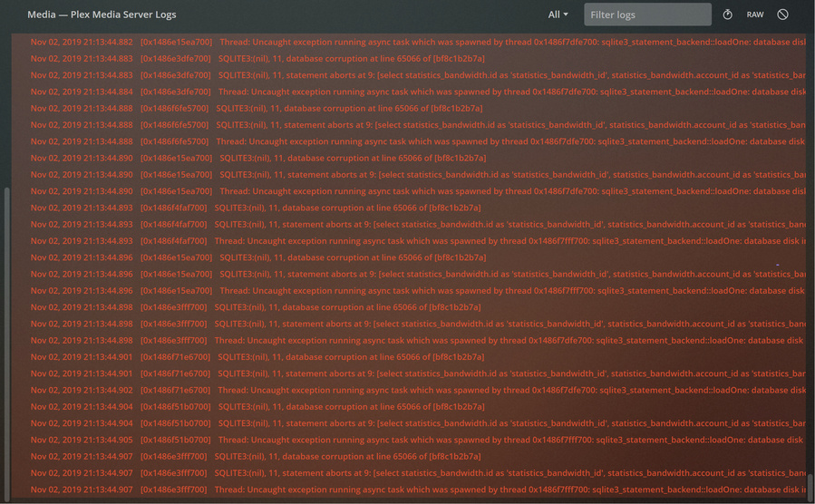Select the 21:13:44.893 database corruption log row
This screenshot has width=815, height=504.
tap(409, 208)
